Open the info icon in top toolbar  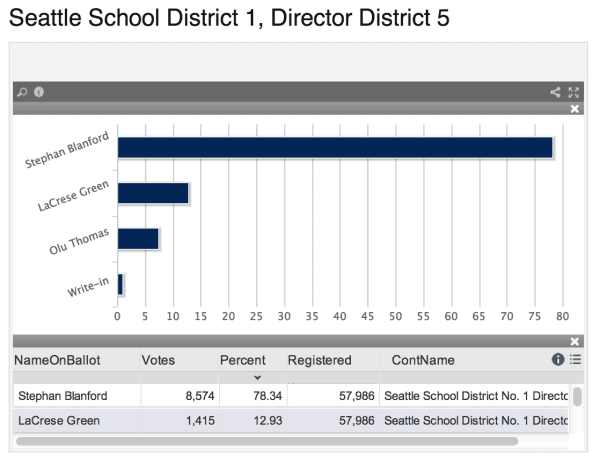(x=38, y=92)
